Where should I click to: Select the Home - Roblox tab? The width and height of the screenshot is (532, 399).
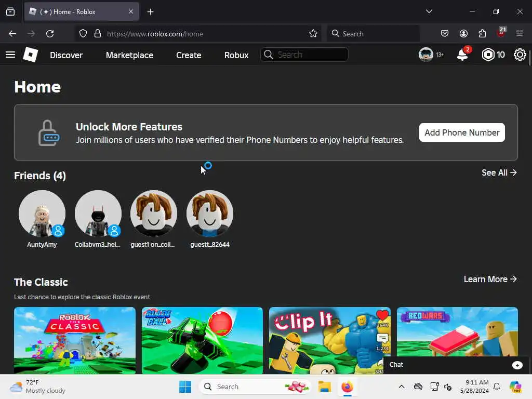click(x=82, y=11)
